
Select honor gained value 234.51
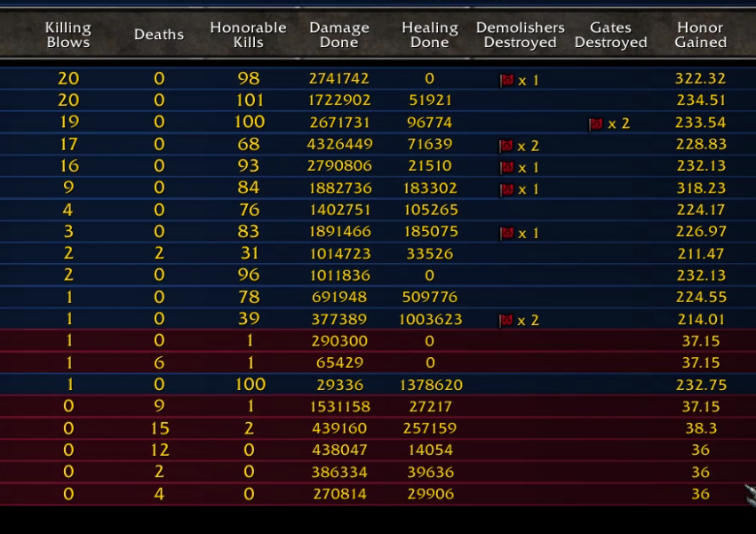click(701, 100)
